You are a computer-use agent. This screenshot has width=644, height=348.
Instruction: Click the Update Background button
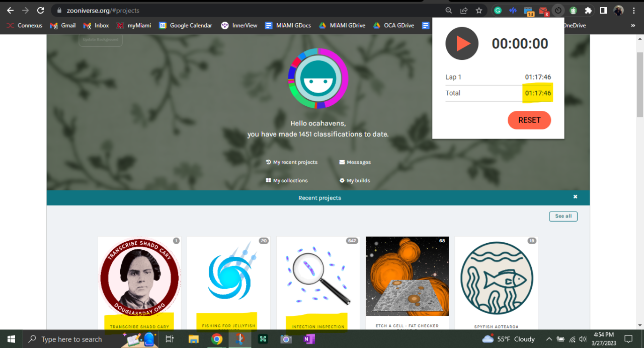[x=101, y=39]
